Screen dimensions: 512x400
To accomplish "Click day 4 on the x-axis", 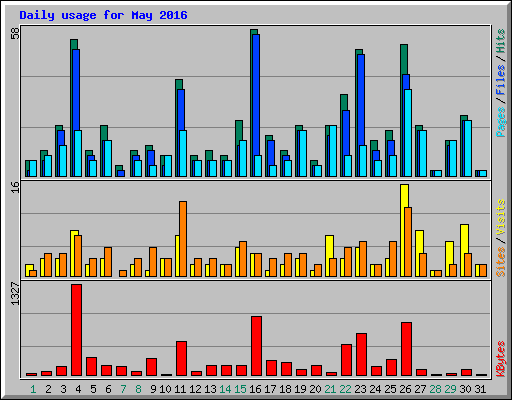I will point(78,389).
